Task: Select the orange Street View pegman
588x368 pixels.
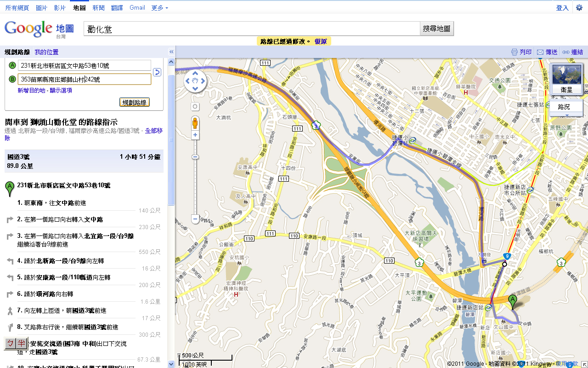Action: [x=195, y=123]
